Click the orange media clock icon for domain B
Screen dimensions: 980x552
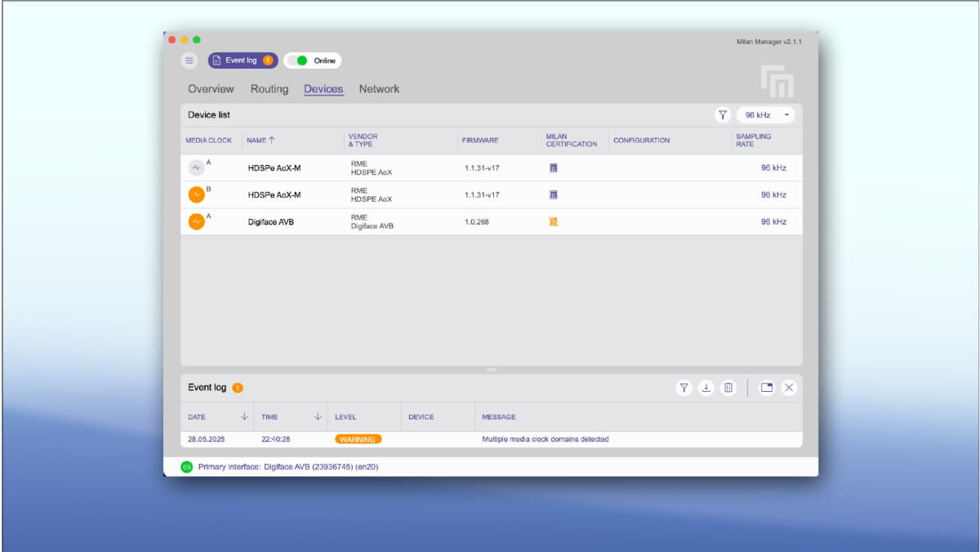(x=197, y=195)
